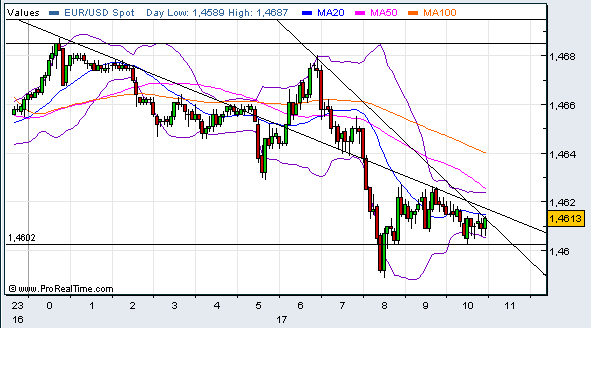The width and height of the screenshot is (591, 384).
Task: Click the 1,468 price axis label
Action: click(563, 57)
